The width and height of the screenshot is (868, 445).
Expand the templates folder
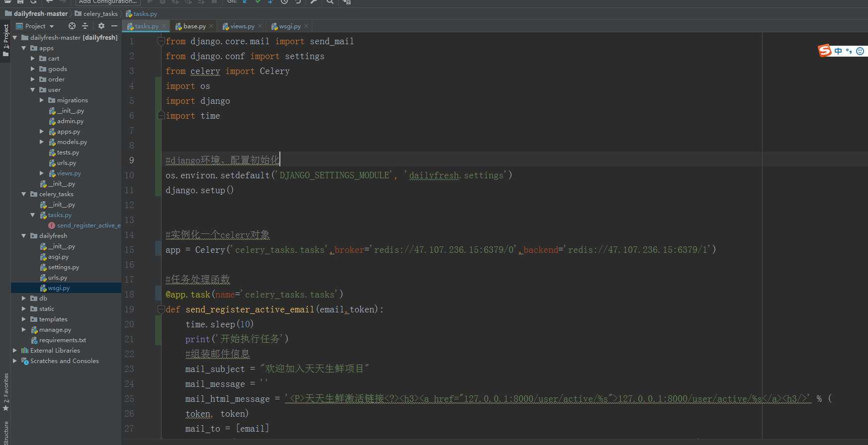(24, 319)
